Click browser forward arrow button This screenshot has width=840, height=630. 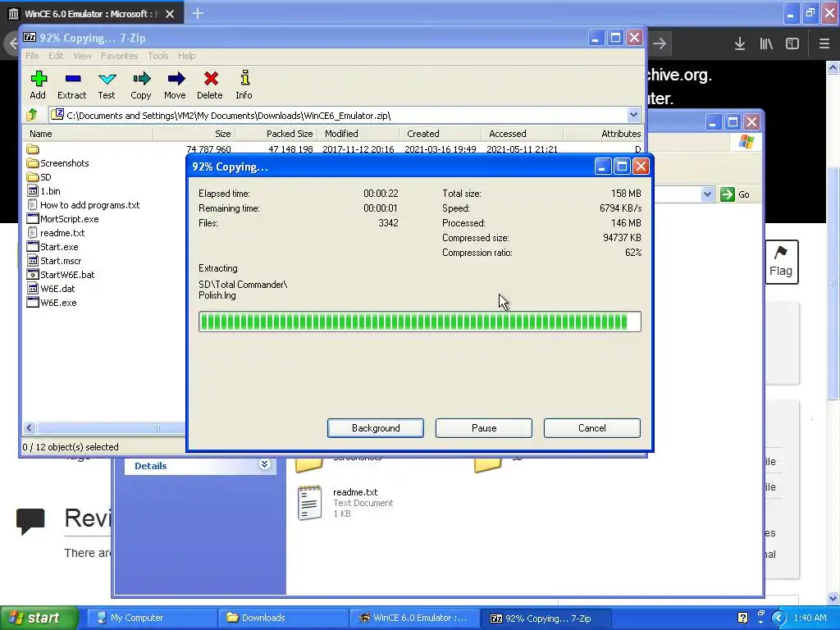pos(660,43)
